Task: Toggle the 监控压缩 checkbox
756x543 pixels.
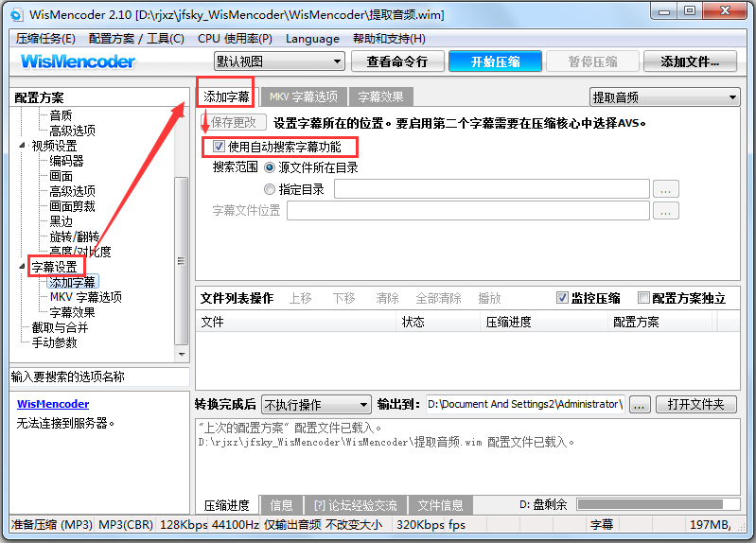Action: (562, 298)
